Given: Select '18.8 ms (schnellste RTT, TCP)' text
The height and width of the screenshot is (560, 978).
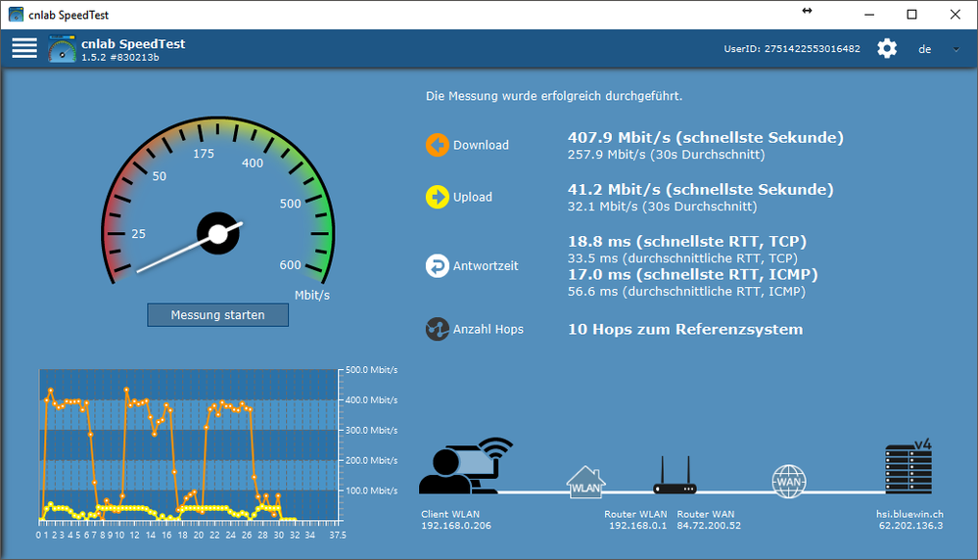Looking at the screenshot, I should pos(687,242).
